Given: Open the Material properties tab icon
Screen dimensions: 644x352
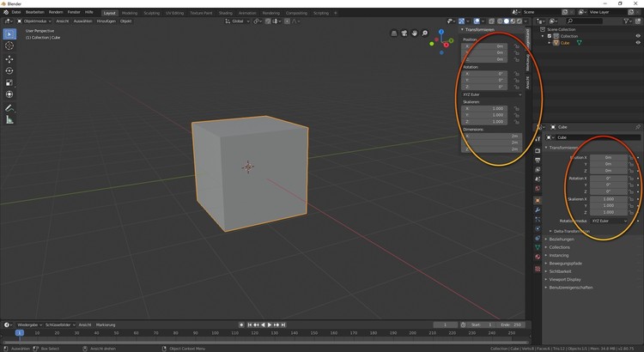Looking at the screenshot, I should click(x=538, y=257).
